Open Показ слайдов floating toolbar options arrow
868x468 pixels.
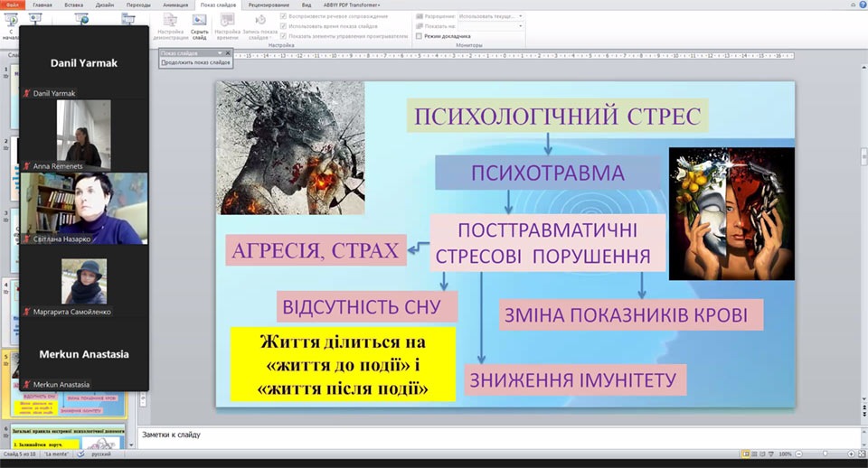click(220, 53)
